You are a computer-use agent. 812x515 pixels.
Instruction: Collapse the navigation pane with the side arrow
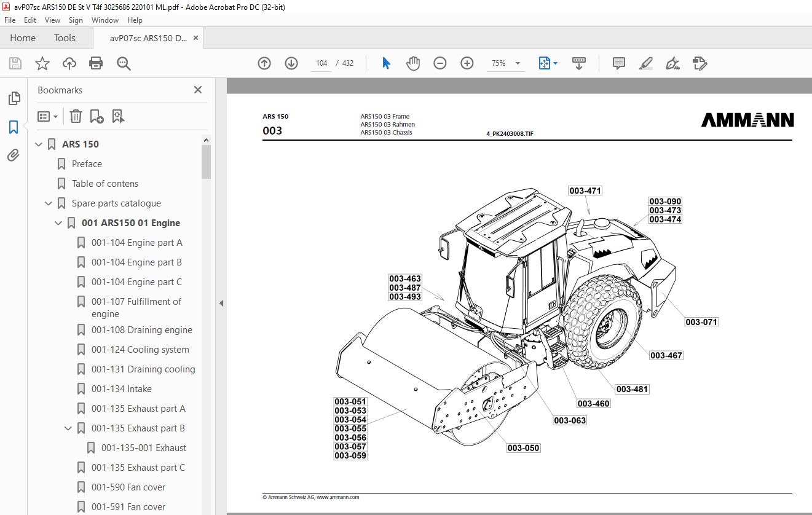[x=221, y=303]
